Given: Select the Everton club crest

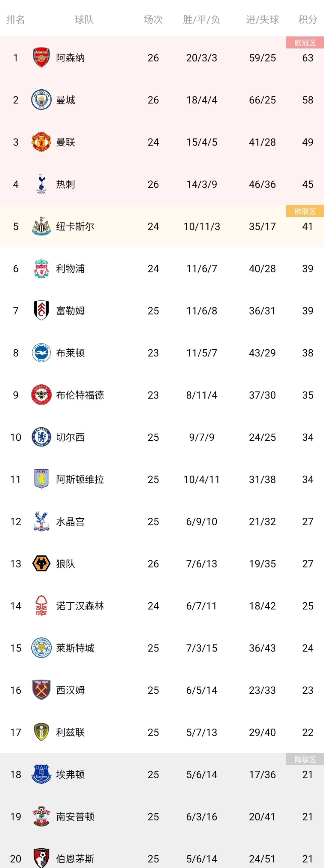Looking at the screenshot, I should tap(41, 774).
